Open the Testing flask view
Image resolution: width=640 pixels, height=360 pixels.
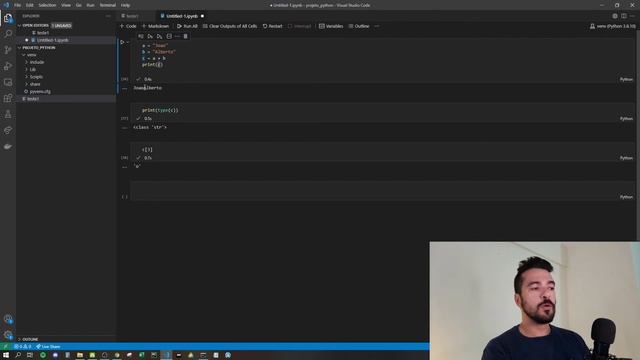pos(8,114)
